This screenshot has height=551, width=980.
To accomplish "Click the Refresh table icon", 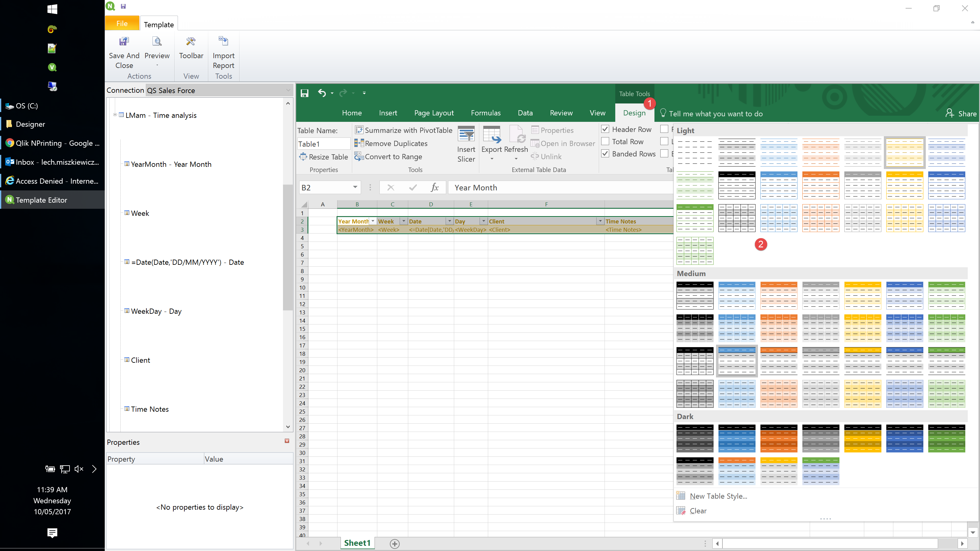I will coord(517,134).
